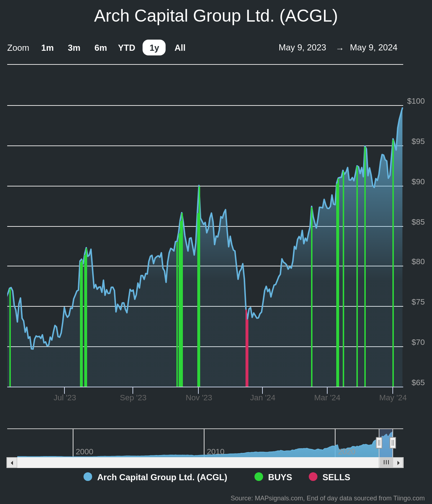This screenshot has width=432, height=504.
Task: Show All historical data
Action: [x=180, y=48]
